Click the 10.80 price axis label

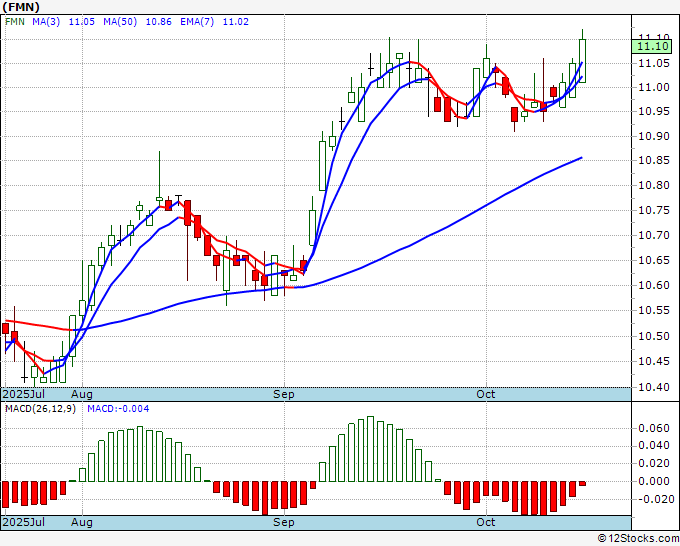click(654, 185)
